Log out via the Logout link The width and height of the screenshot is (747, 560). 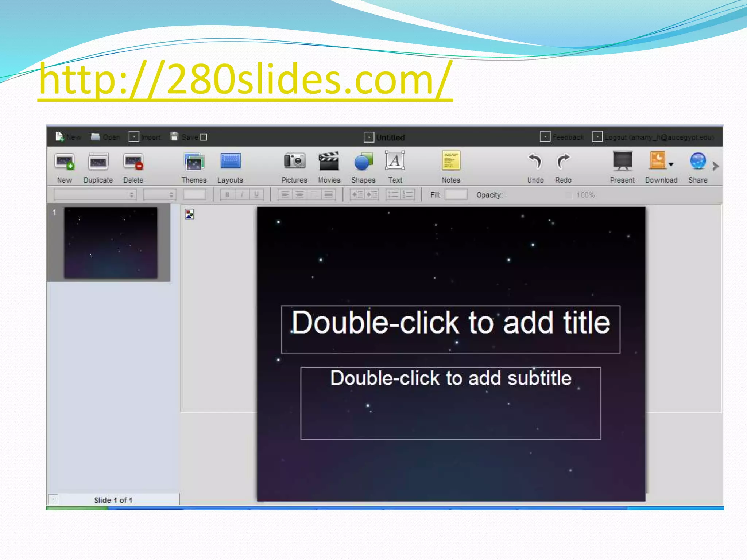tap(653, 137)
